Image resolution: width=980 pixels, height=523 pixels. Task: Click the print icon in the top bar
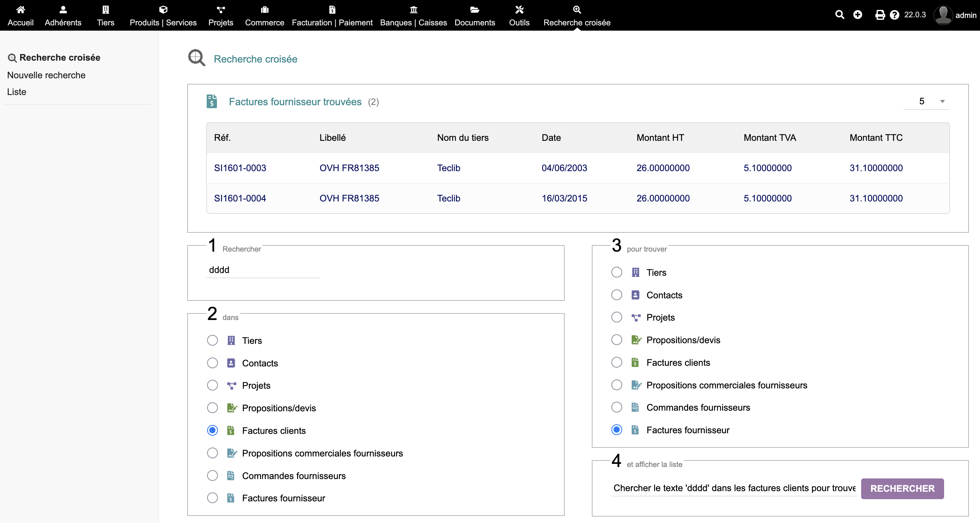click(x=880, y=15)
